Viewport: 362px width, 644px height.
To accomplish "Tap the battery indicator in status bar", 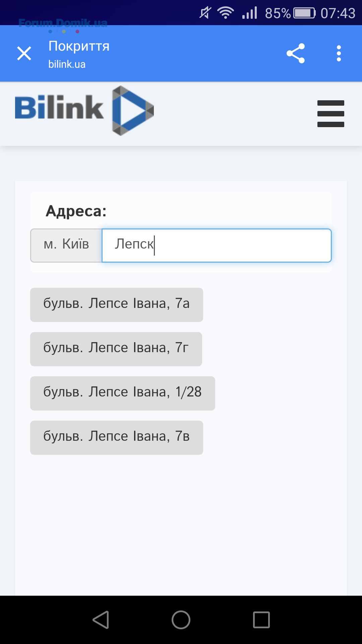I will coord(305,13).
